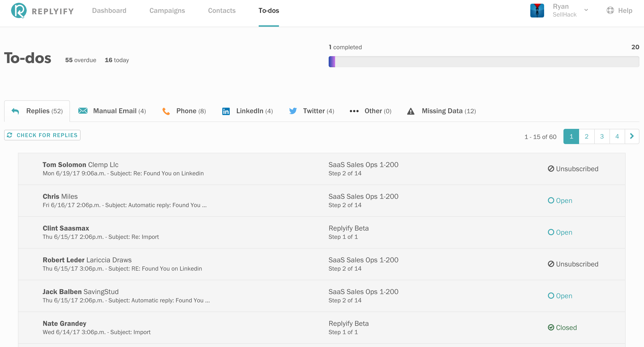Click the three-dots Other icon
The image size is (644, 347).
354,111
